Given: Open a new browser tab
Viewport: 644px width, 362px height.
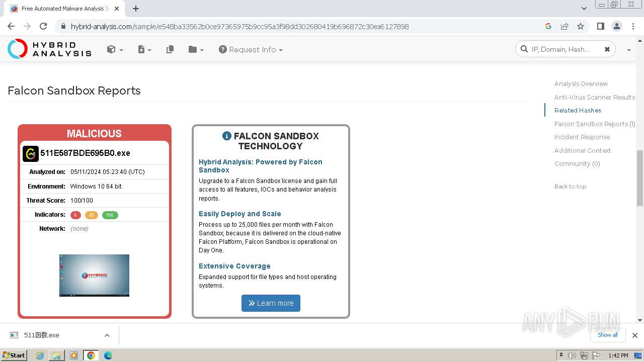Looking at the screenshot, I should [136, 9].
